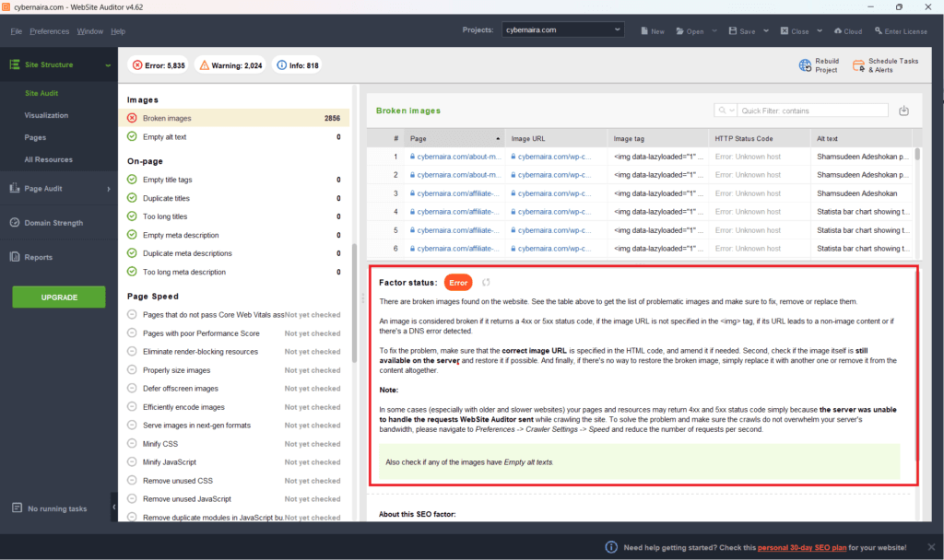Click the Quick Filter input field

(x=812, y=111)
